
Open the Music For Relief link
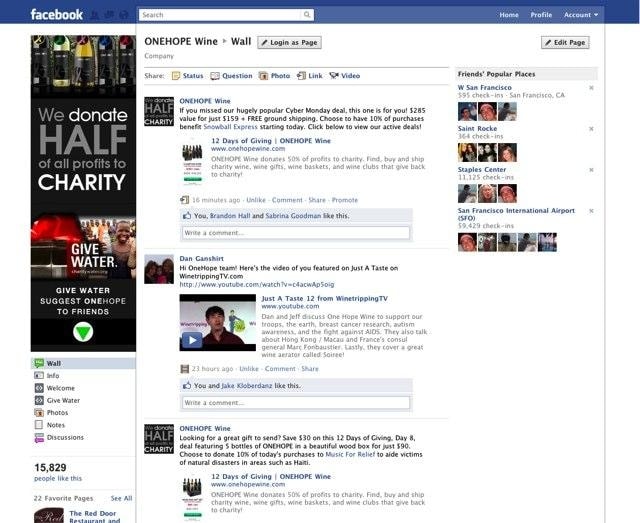coord(350,454)
